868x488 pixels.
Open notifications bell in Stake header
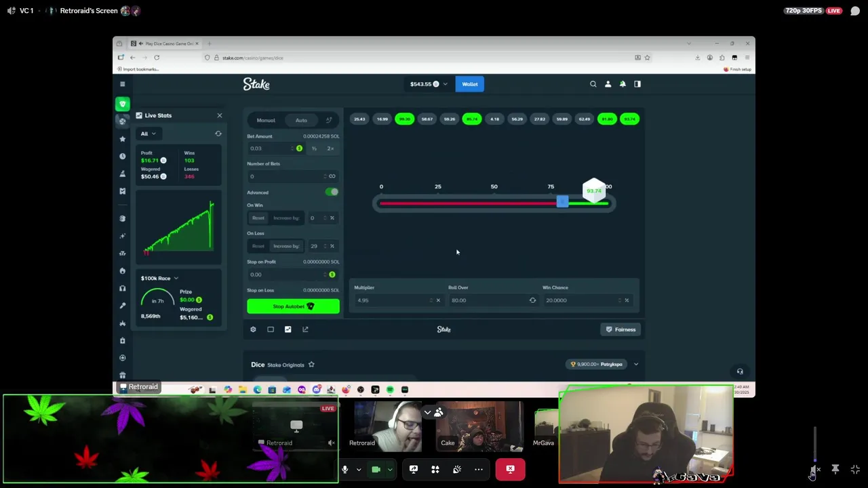pos(623,84)
